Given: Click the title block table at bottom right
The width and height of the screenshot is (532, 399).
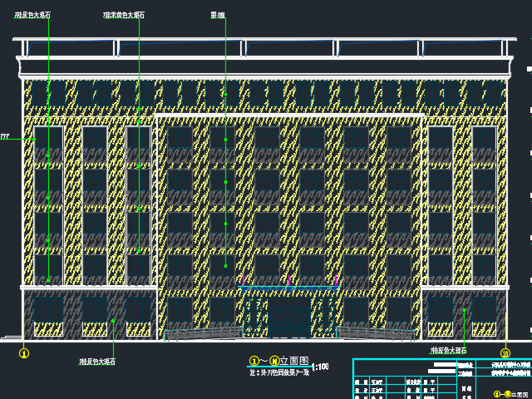Looking at the screenshot, I should [441, 378].
